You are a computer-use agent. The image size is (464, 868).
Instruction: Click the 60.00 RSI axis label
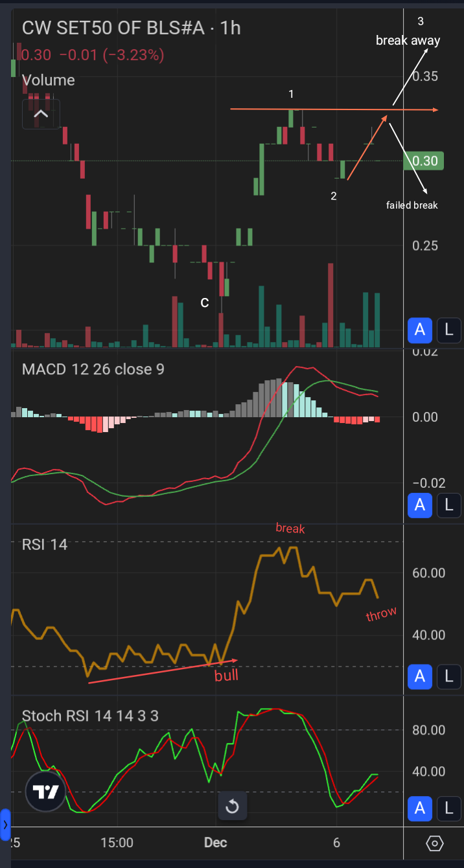point(429,573)
